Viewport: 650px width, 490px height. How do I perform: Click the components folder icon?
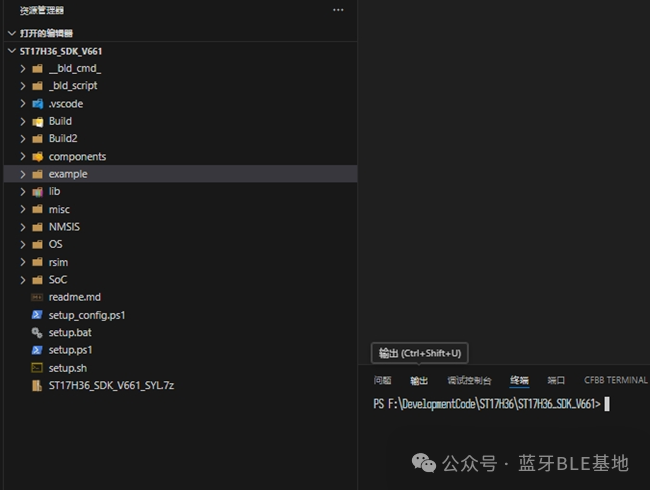coord(37,156)
